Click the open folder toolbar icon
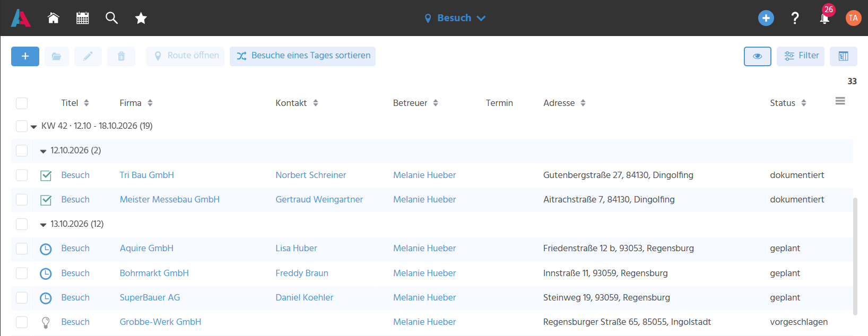Screen dimensions: 868x336 (57, 56)
